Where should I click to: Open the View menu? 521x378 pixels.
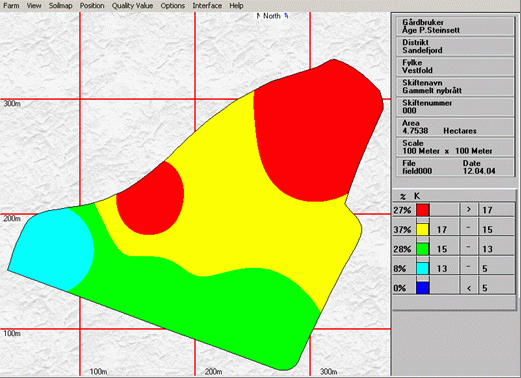point(34,6)
